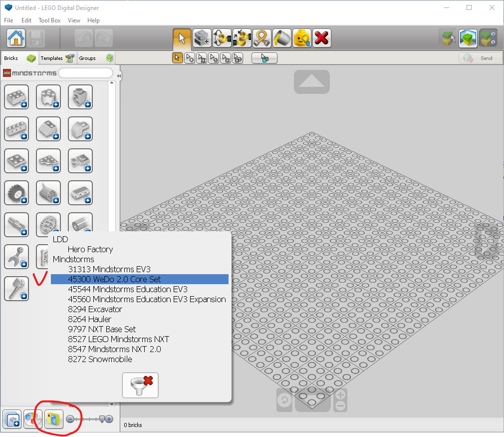The image size is (504, 437).
Task: Expand the slope bricks category
Action: (x=48, y=129)
